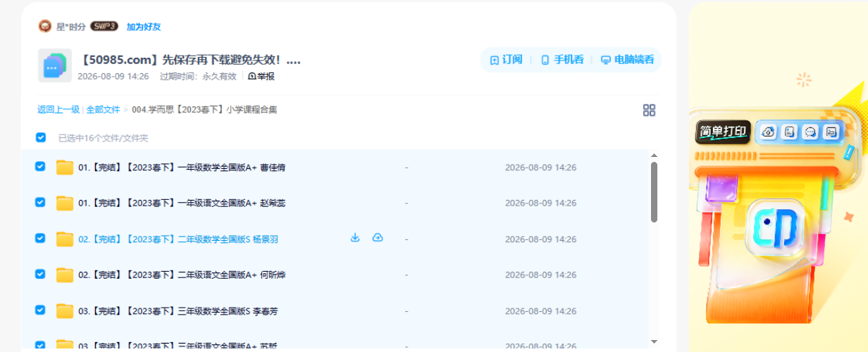Image resolution: width=868 pixels, height=352 pixels.
Task: Click the 手机看 view-on-phone button
Action: [x=562, y=60]
